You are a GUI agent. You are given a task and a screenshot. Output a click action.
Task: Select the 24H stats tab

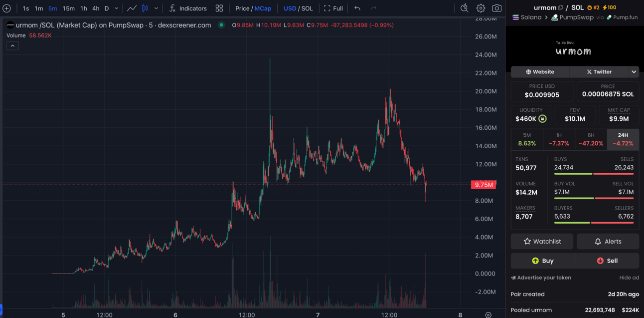point(623,139)
